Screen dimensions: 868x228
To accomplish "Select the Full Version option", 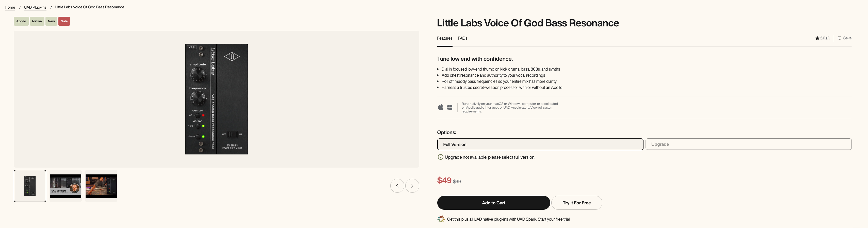I will (540, 144).
